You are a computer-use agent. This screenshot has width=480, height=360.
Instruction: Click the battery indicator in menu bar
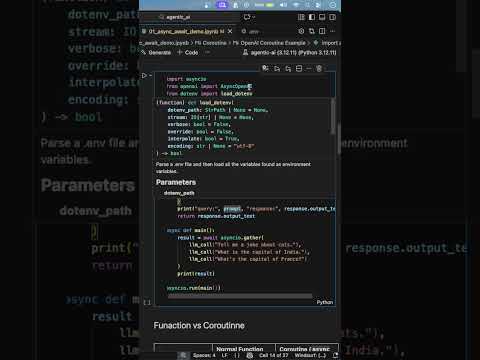coord(269,5)
